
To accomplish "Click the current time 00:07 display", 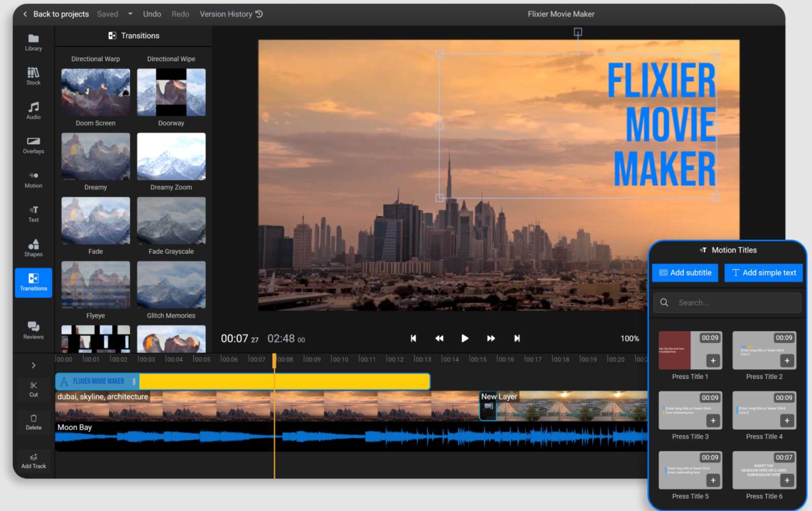I will tap(240, 339).
